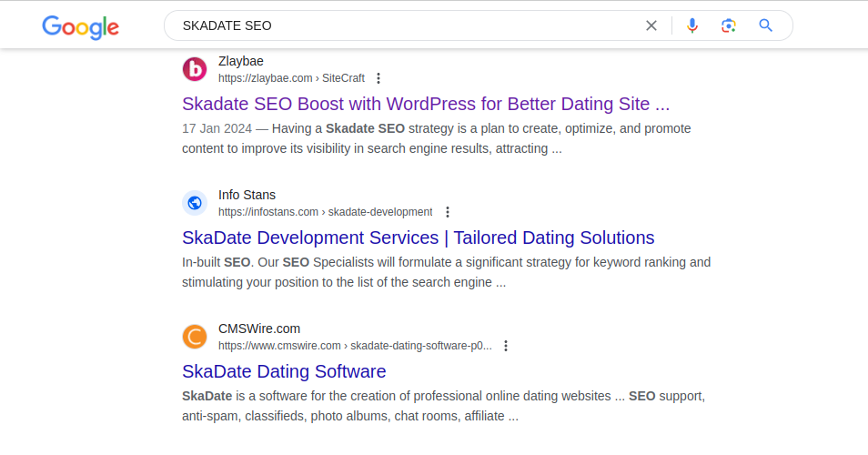Click the CMSWire.com site name
The width and height of the screenshot is (868, 455).
click(x=259, y=329)
